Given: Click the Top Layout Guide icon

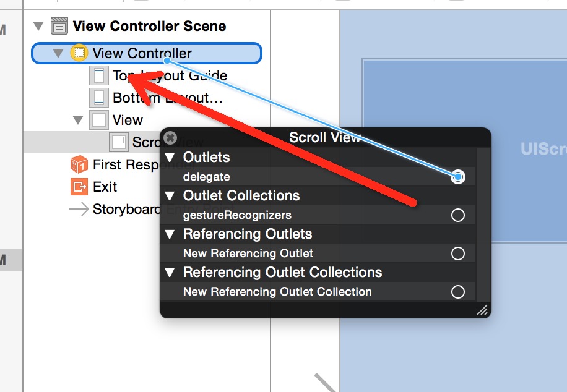Looking at the screenshot, I should pyautogui.click(x=98, y=75).
